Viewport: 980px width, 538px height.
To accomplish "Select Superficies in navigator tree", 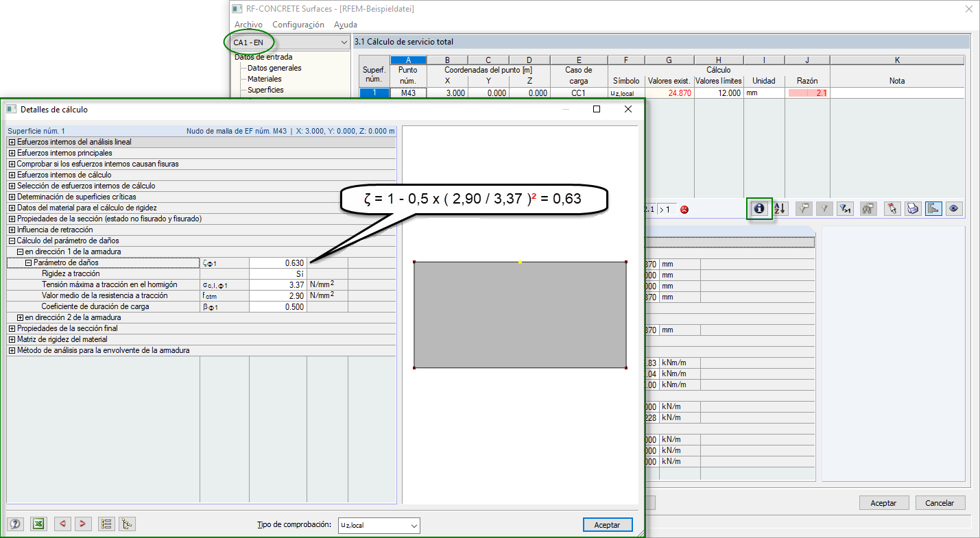I will (x=265, y=90).
